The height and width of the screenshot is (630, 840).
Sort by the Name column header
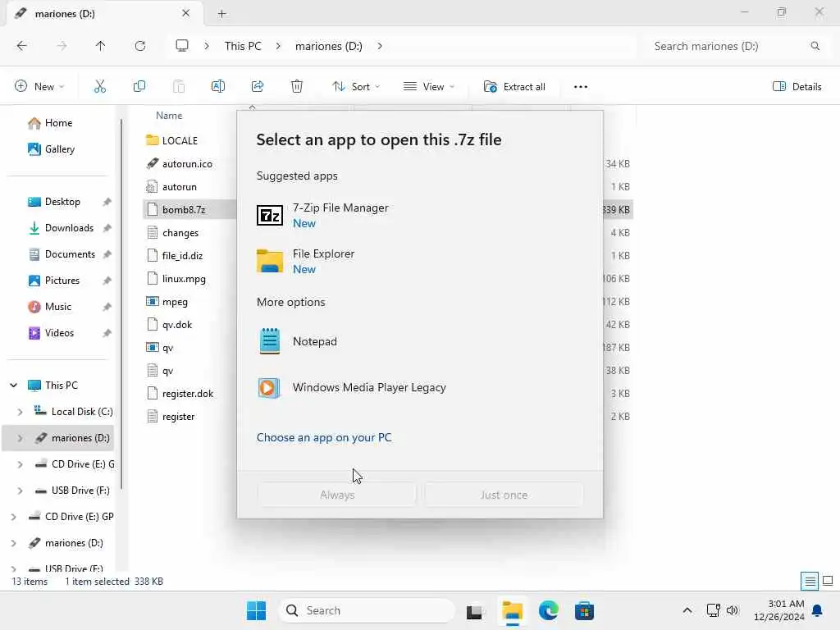(169, 115)
